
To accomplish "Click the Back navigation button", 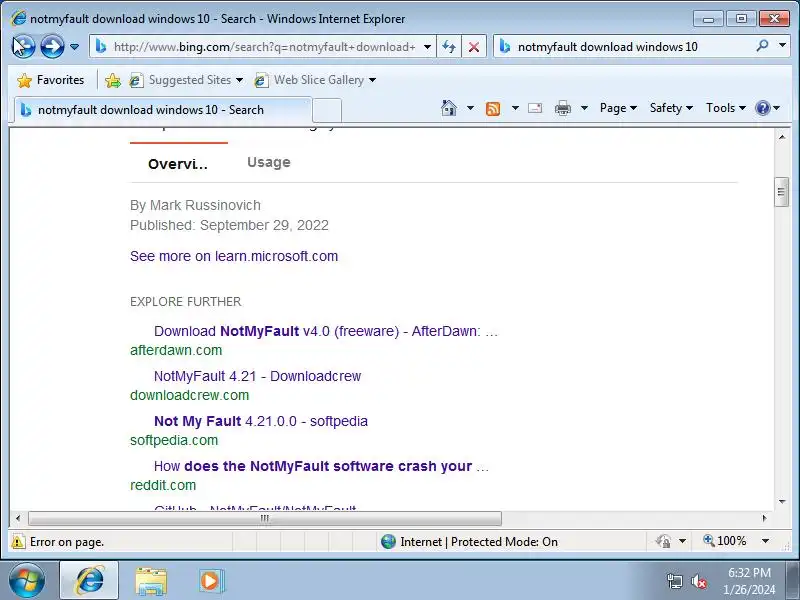I will [x=23, y=46].
